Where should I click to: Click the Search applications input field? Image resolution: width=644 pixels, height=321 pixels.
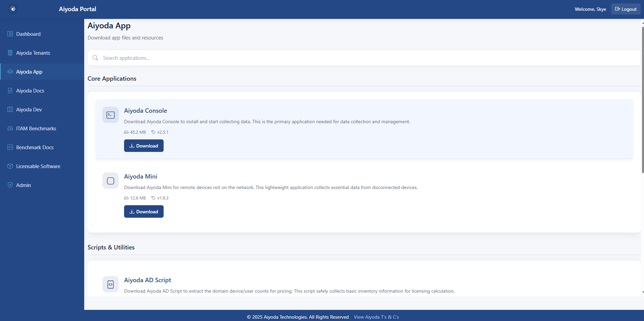click(237, 58)
